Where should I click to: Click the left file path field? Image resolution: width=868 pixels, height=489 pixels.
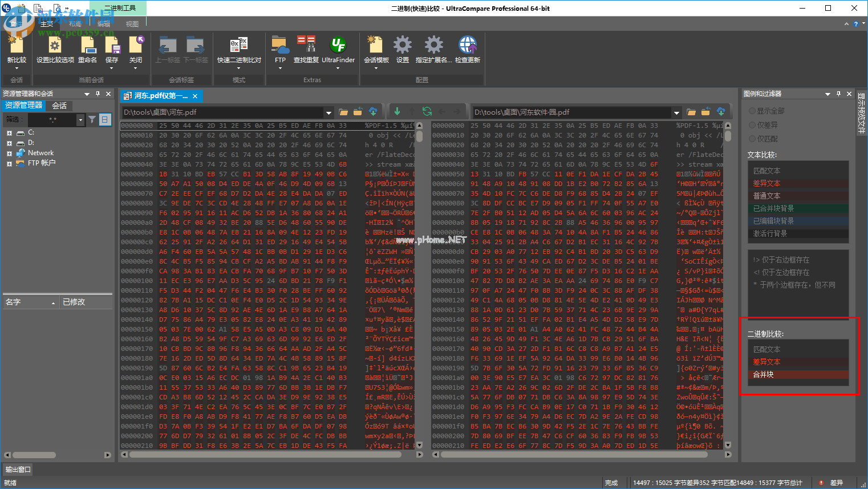coord(223,112)
